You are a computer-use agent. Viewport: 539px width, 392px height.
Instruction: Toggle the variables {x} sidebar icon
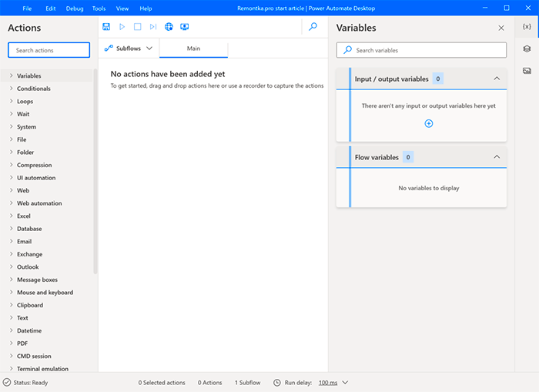pyautogui.click(x=527, y=26)
